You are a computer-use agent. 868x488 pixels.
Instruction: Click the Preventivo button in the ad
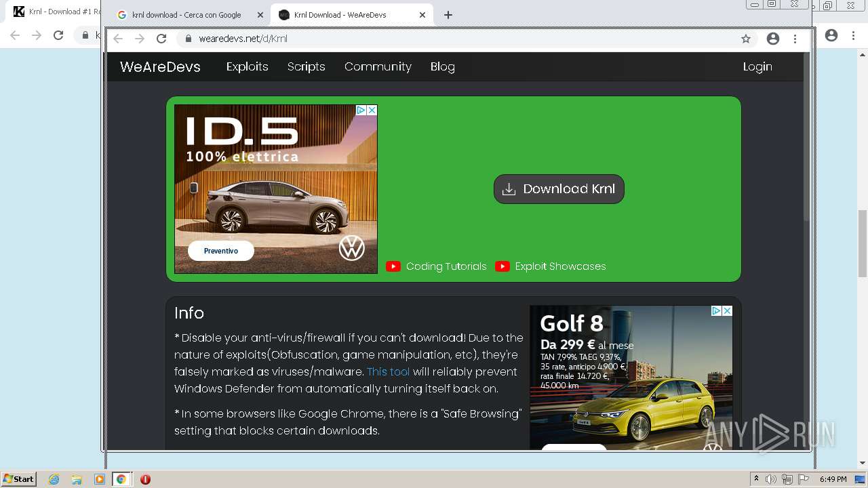click(x=221, y=251)
